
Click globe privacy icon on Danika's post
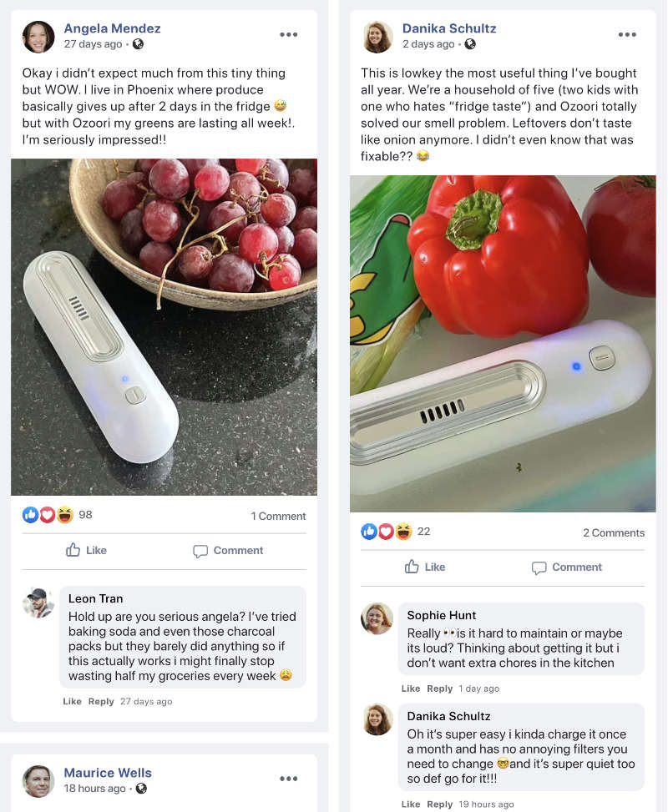tap(470, 44)
